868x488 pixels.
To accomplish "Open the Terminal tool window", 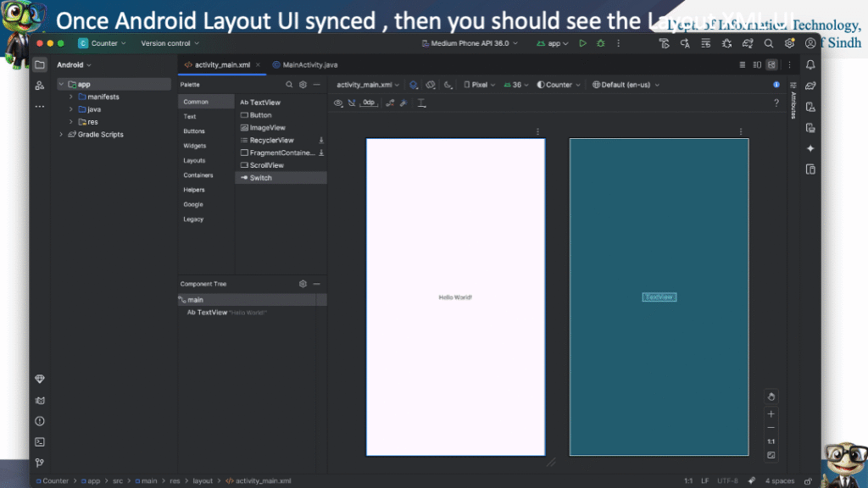I will (x=39, y=441).
